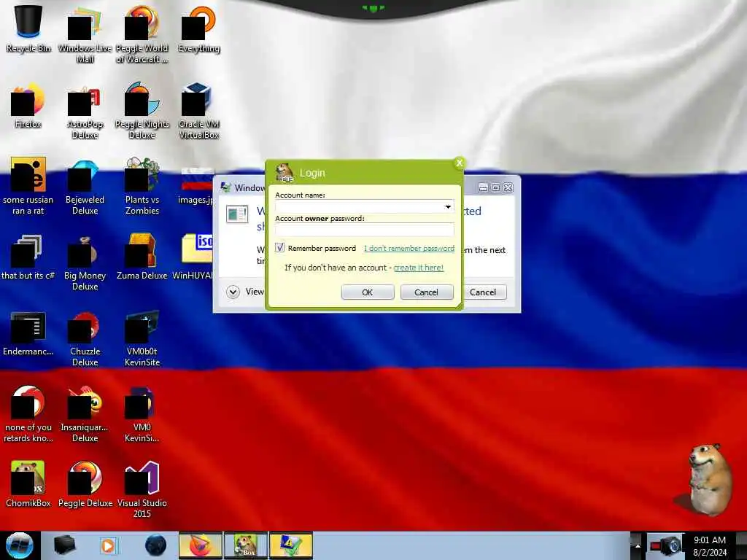
Task: Switch to warning dialog taskbar button
Action: click(x=291, y=545)
